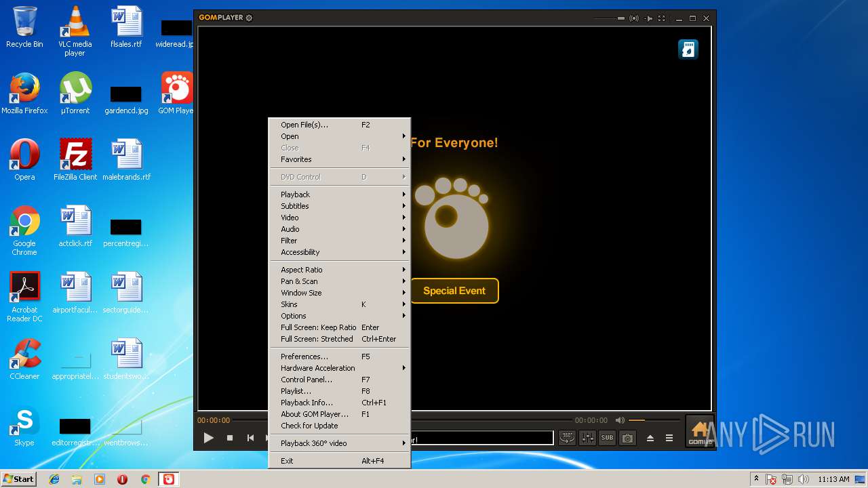Image resolution: width=868 pixels, height=488 pixels.
Task: Open the control panel equalizer icon
Action: (587, 438)
